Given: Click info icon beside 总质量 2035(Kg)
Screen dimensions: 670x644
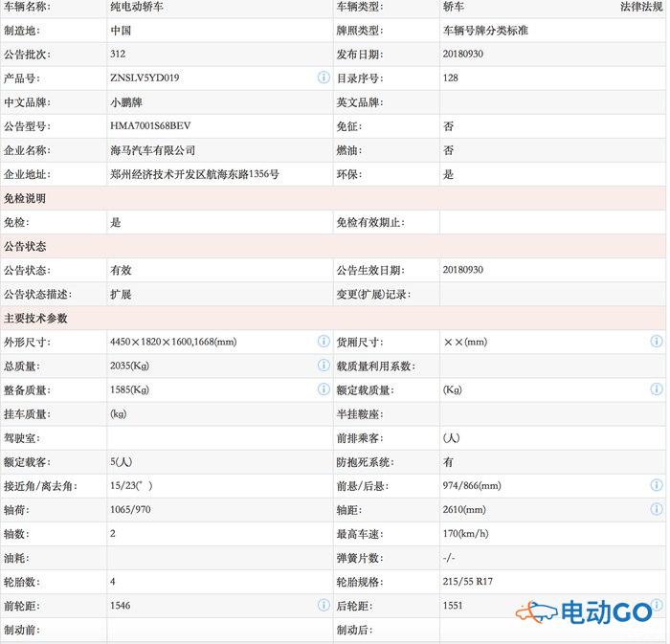Looking at the screenshot, I should pos(324,366).
